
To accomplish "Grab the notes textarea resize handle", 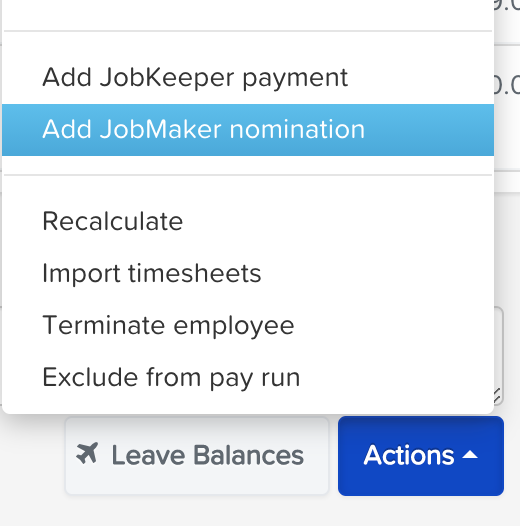I will click(498, 396).
